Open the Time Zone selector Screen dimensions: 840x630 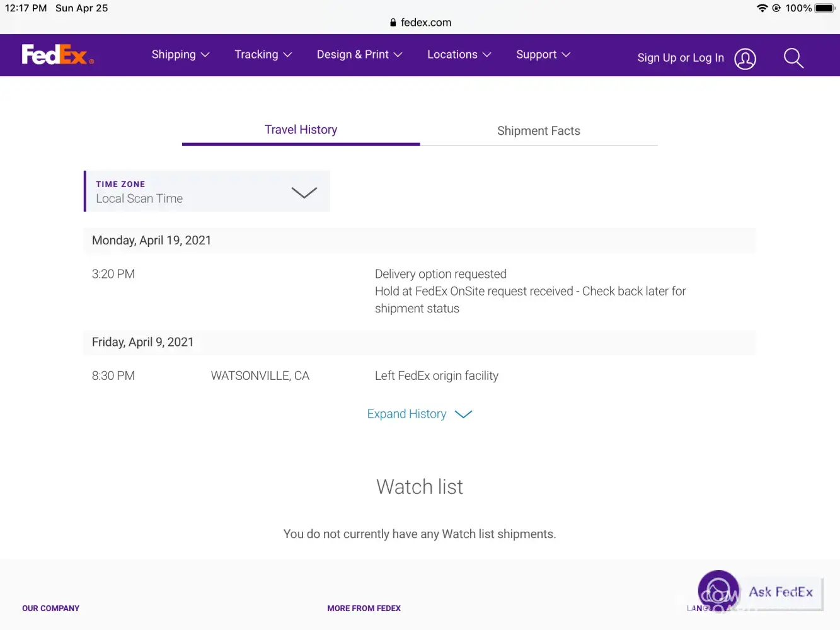pyautogui.click(x=207, y=192)
